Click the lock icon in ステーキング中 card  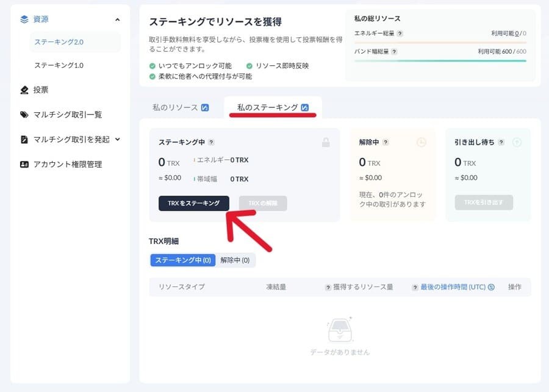[326, 142]
